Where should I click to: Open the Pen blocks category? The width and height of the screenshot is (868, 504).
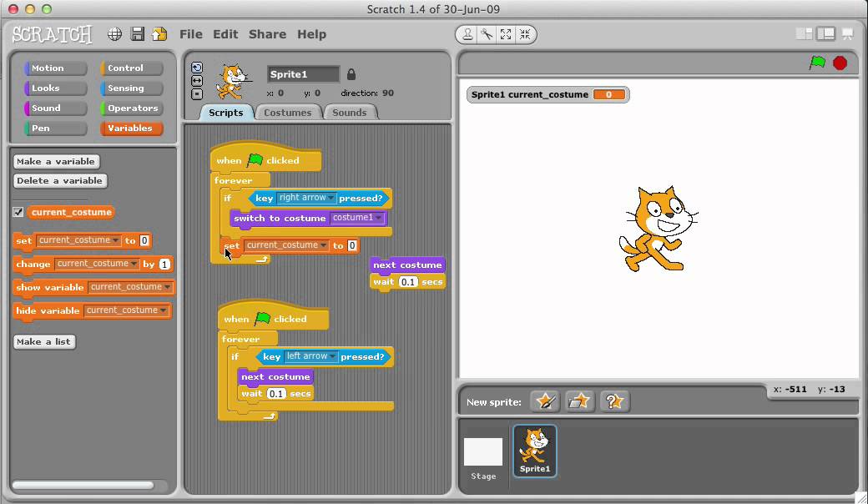(55, 128)
